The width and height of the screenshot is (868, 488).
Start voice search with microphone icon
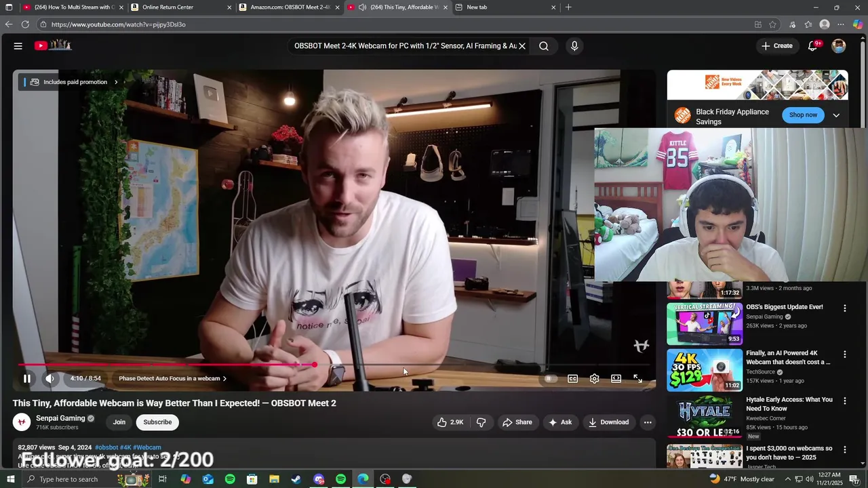coord(574,46)
